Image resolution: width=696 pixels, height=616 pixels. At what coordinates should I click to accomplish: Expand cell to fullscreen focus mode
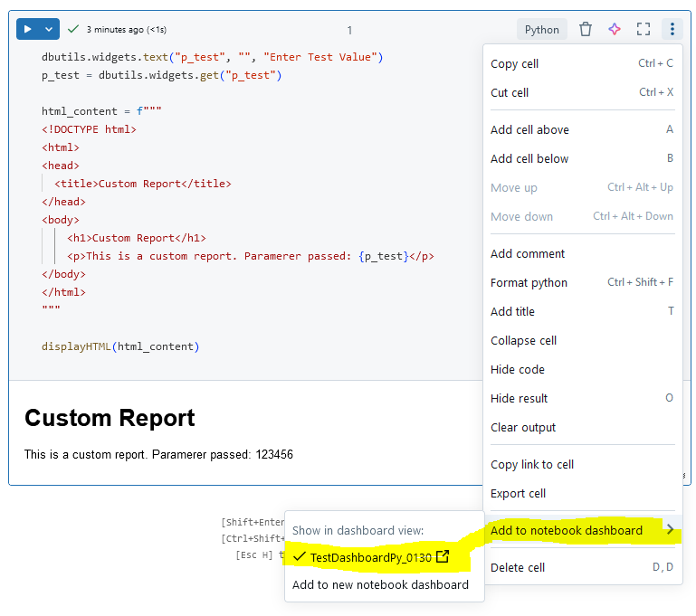click(x=644, y=29)
